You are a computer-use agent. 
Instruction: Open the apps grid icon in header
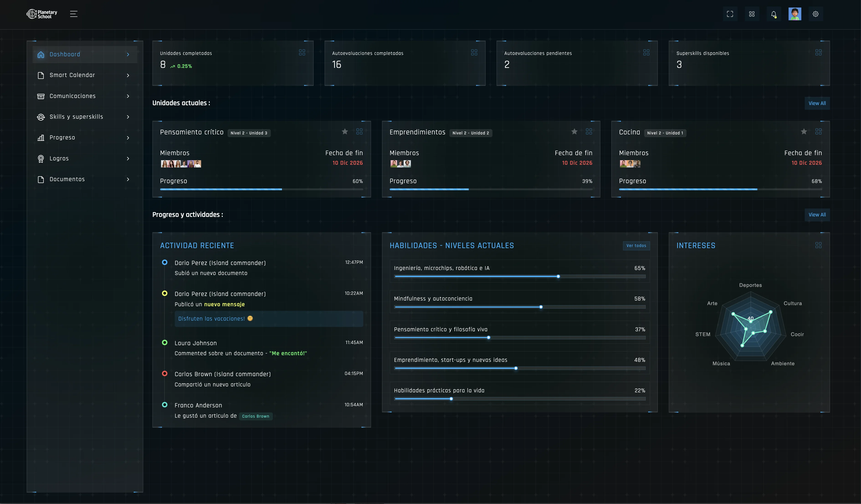[752, 14]
